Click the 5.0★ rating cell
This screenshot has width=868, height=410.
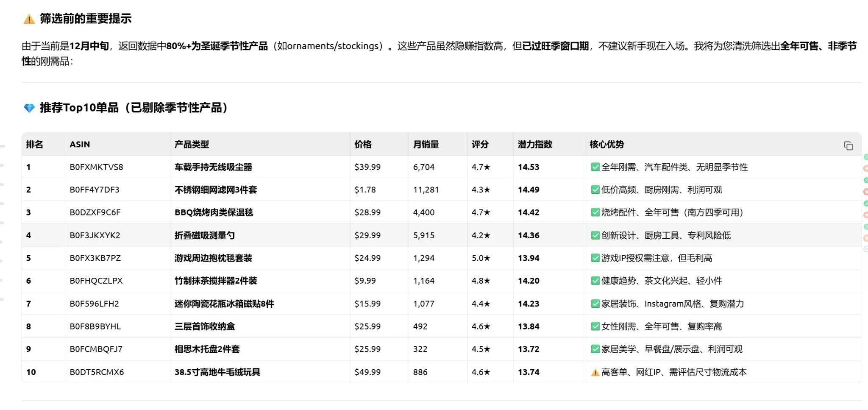[x=481, y=258]
